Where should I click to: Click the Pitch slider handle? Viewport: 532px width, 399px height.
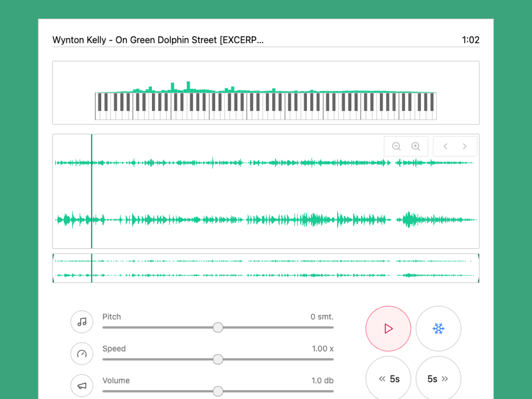pyautogui.click(x=218, y=328)
